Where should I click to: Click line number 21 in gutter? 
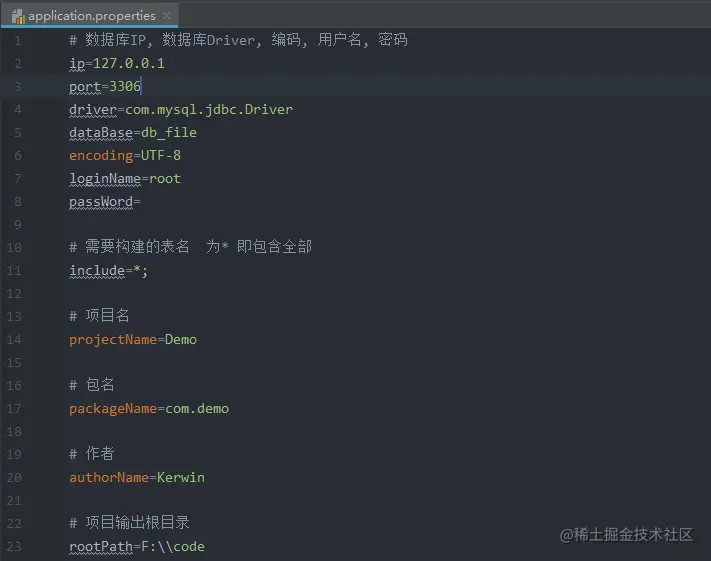click(14, 500)
